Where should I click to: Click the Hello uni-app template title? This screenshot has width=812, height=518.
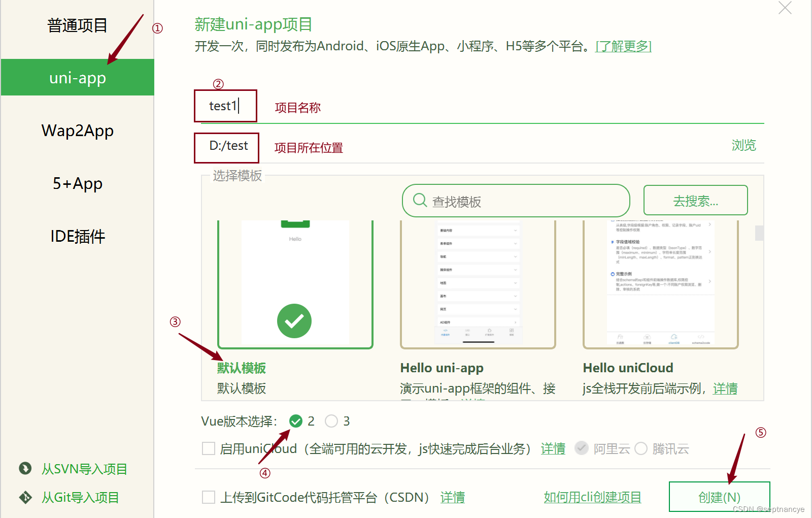pos(442,368)
